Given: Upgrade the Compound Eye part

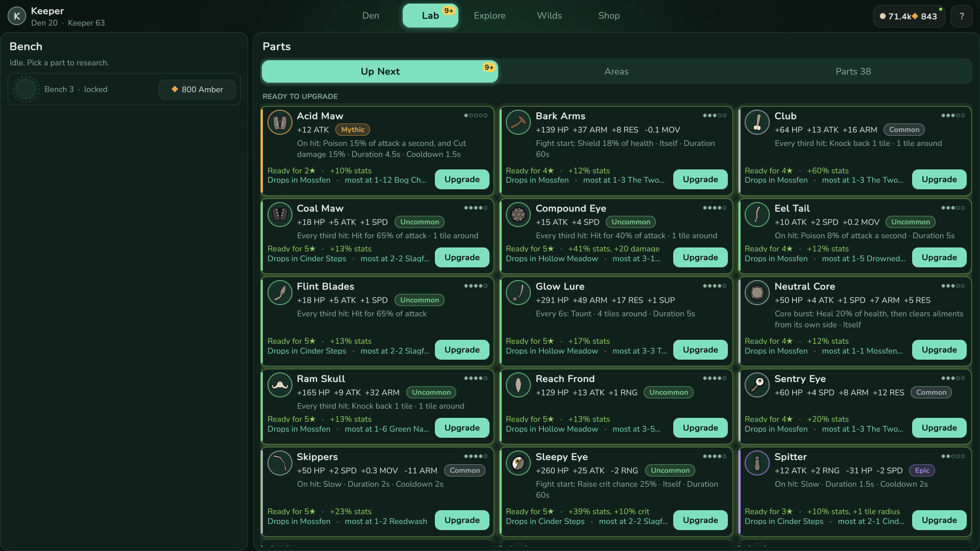Looking at the screenshot, I should click(x=700, y=258).
